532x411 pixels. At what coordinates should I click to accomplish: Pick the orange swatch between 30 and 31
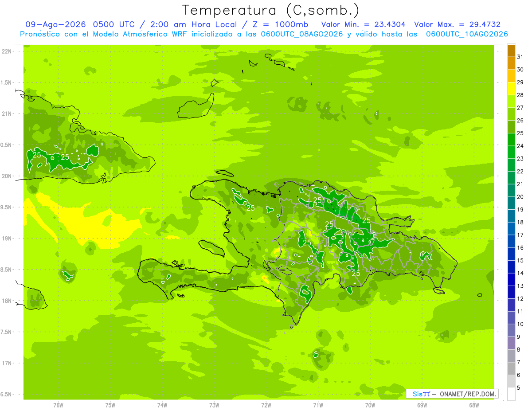pyautogui.click(x=511, y=63)
